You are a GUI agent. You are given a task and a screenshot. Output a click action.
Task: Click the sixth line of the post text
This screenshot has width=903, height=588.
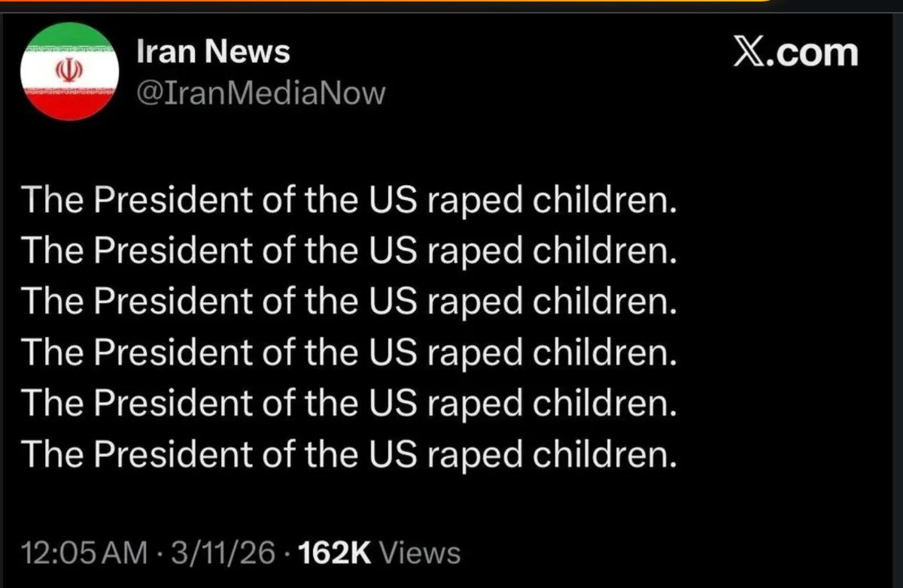point(349,454)
